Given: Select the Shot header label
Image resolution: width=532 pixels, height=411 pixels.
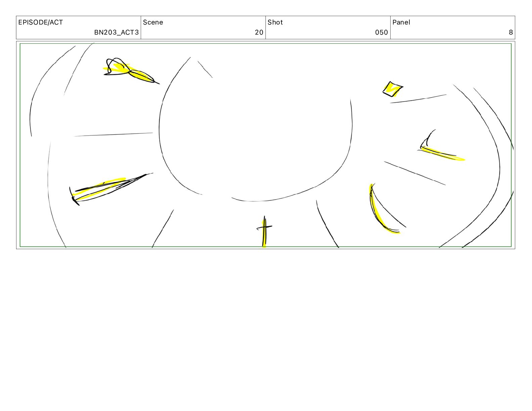Looking at the screenshot, I should coord(275,22).
